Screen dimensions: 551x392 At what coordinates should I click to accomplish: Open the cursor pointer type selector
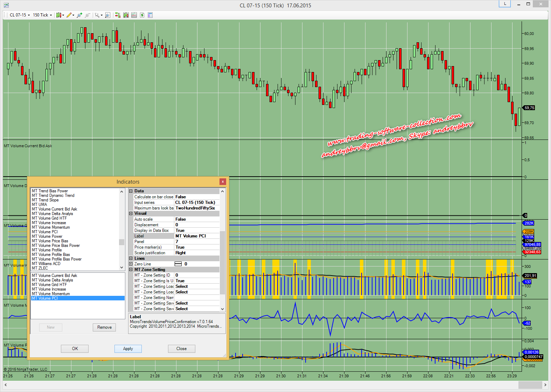tap(98, 15)
